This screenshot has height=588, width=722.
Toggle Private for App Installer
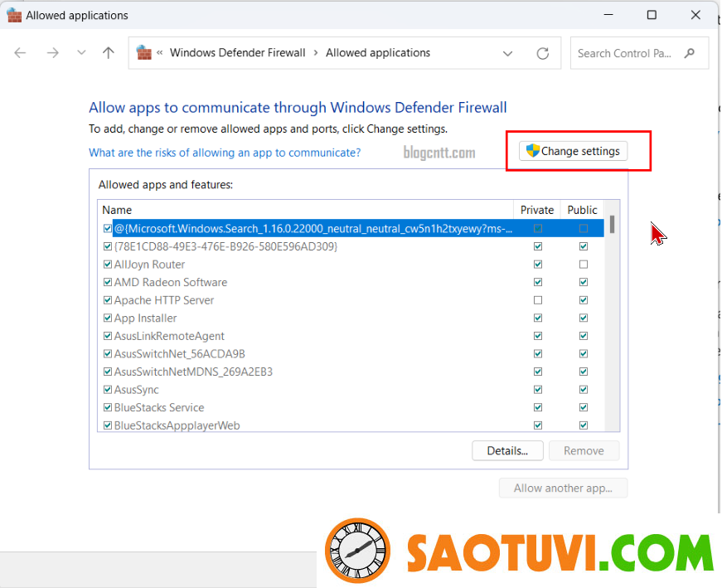click(538, 318)
